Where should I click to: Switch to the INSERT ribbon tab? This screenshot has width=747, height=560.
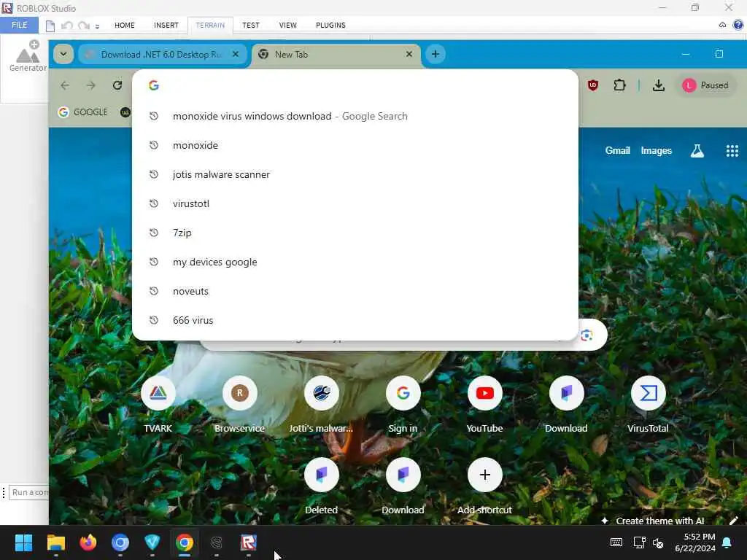tap(166, 26)
